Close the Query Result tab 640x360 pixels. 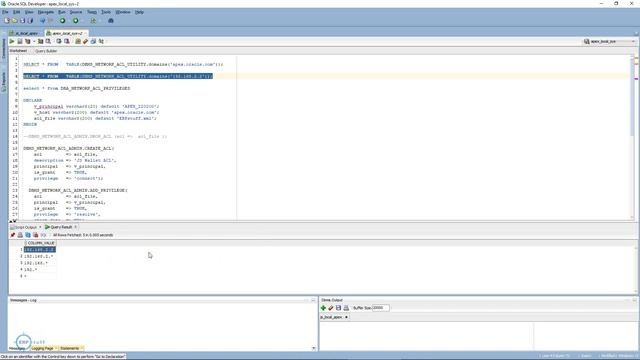click(76, 227)
